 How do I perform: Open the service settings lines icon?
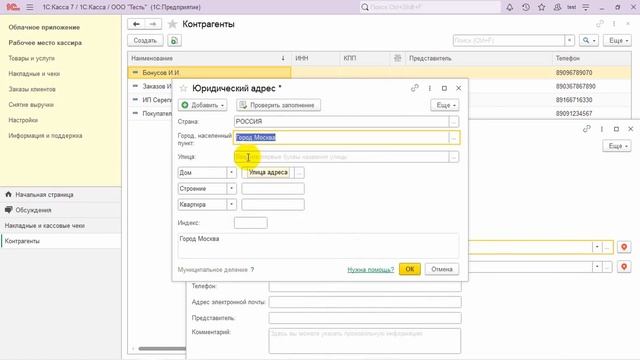pyautogui.click(x=586, y=7)
